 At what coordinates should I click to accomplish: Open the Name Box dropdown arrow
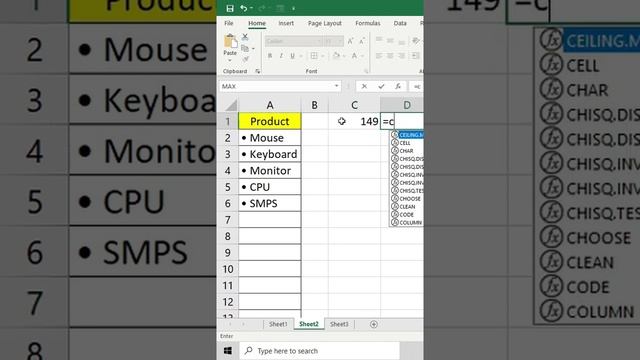click(x=336, y=86)
